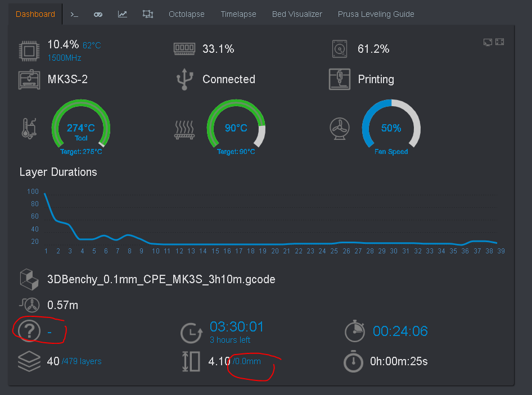Viewport: 532px width, 395px height.
Task: Select the Timelapse tab
Action: click(238, 13)
